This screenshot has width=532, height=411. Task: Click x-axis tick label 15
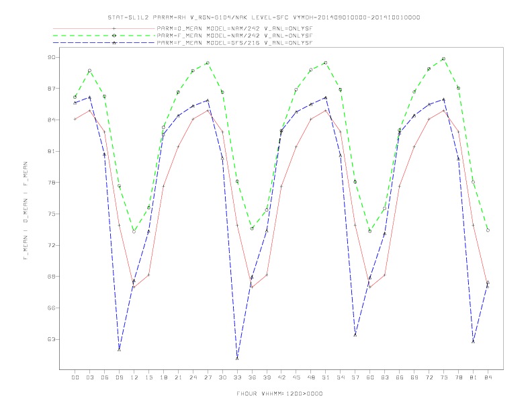[x=148, y=377]
